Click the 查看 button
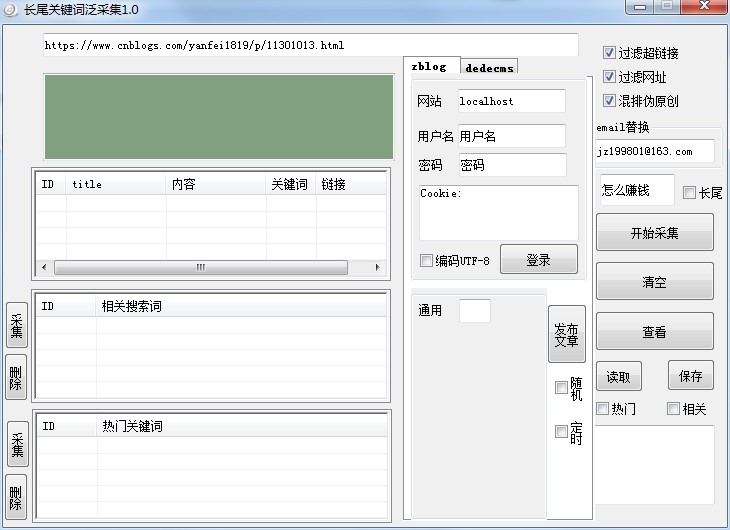730x530 pixels. pos(655,332)
